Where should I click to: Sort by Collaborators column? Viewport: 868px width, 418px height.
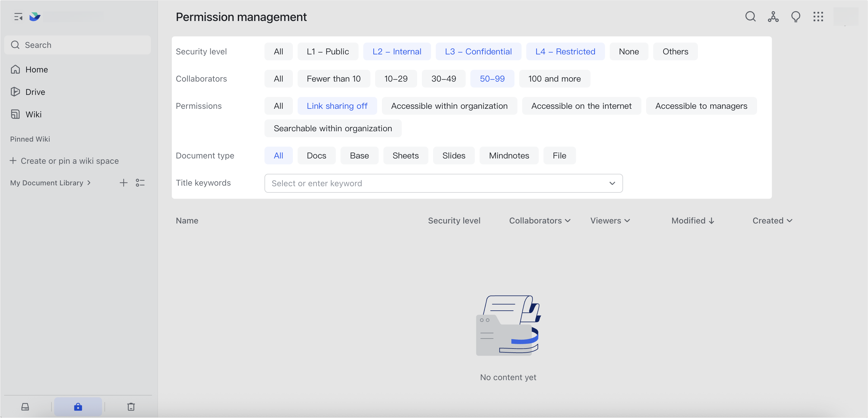click(539, 221)
